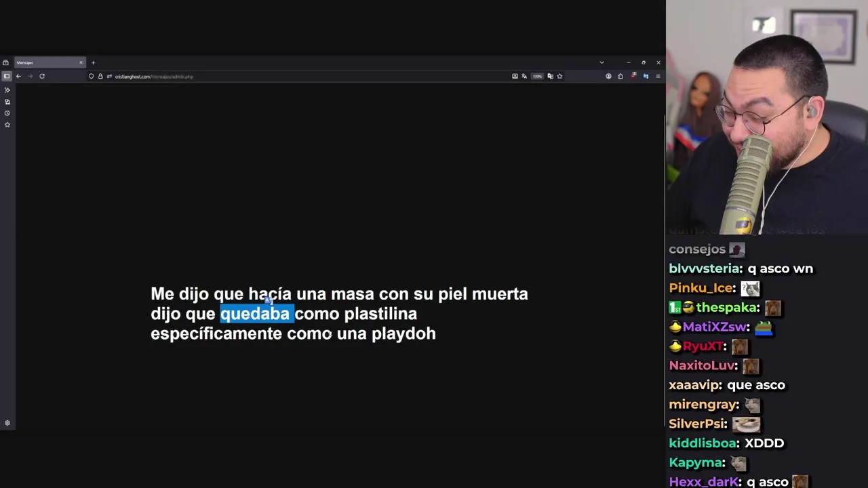The width and height of the screenshot is (868, 488).
Task: Click chat username kiddlisboa
Action: click(x=703, y=443)
